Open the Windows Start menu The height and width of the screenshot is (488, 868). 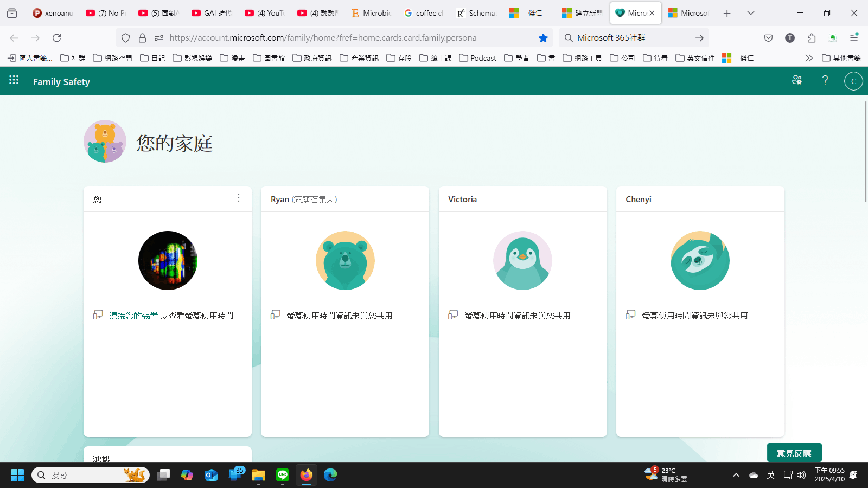[x=17, y=475]
